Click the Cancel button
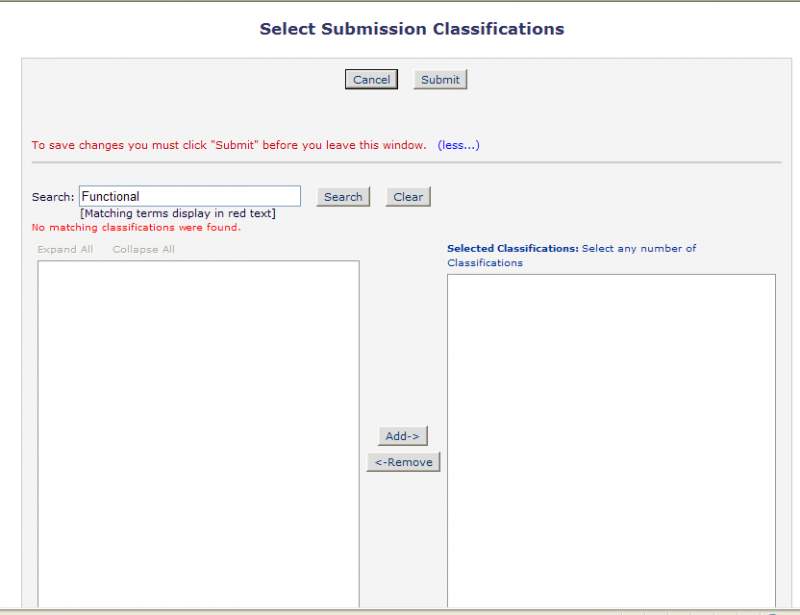 (x=371, y=80)
